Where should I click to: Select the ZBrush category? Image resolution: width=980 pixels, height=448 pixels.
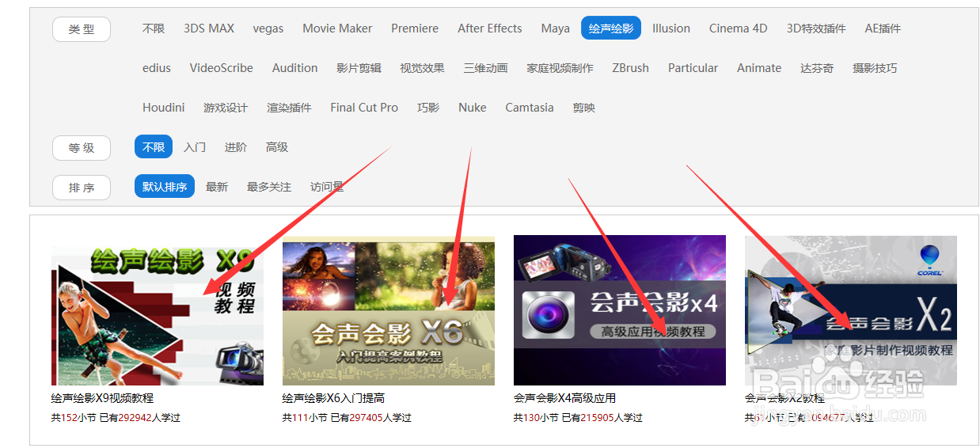(x=631, y=68)
